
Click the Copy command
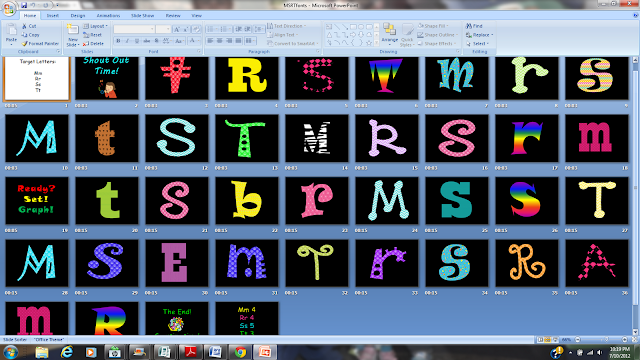pyautogui.click(x=31, y=35)
